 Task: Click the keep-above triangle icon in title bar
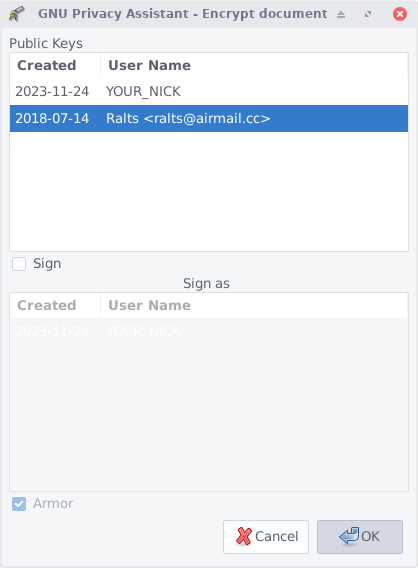[x=341, y=14]
